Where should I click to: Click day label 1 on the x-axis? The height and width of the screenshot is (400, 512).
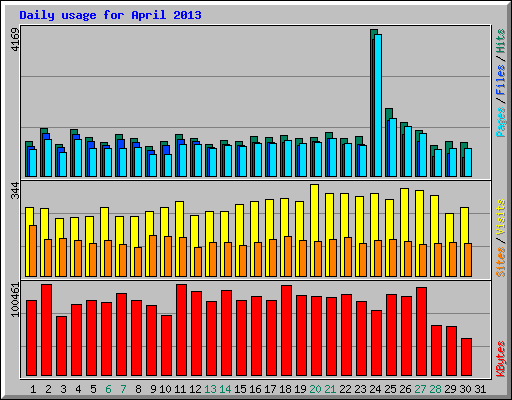33,389
